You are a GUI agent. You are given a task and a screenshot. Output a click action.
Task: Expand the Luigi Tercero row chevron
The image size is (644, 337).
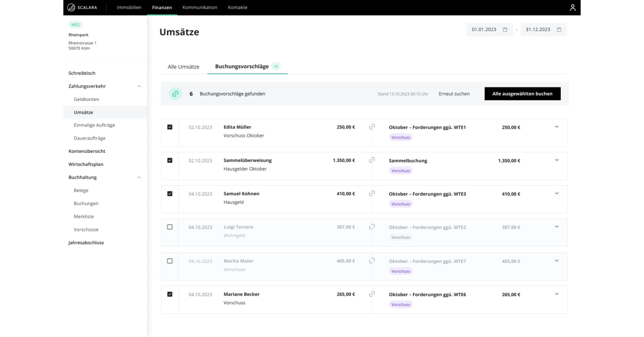pos(557,226)
